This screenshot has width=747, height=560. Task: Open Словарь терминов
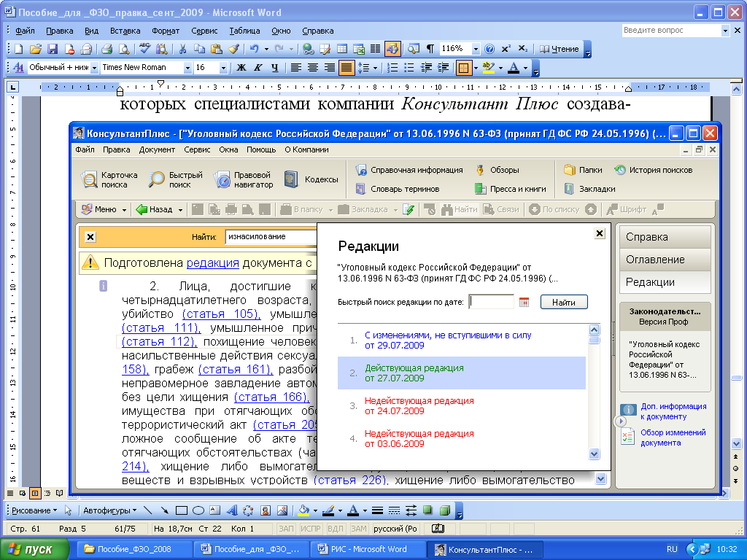point(398,189)
